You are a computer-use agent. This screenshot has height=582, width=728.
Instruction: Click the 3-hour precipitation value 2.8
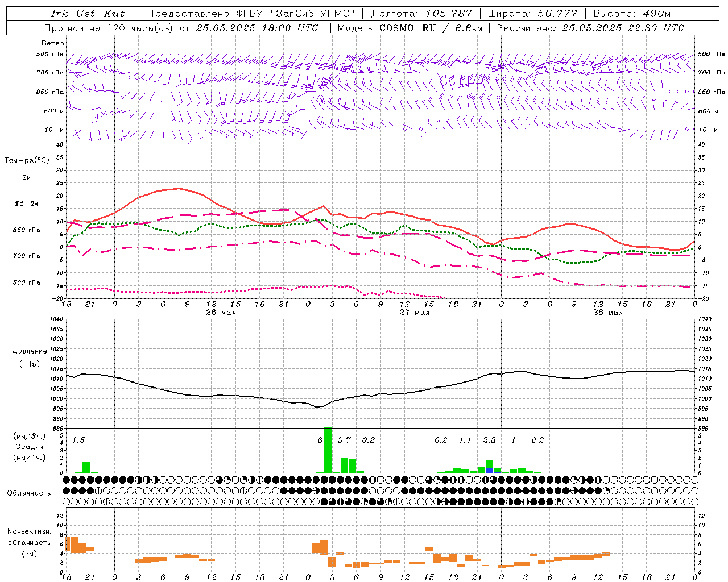point(489,440)
